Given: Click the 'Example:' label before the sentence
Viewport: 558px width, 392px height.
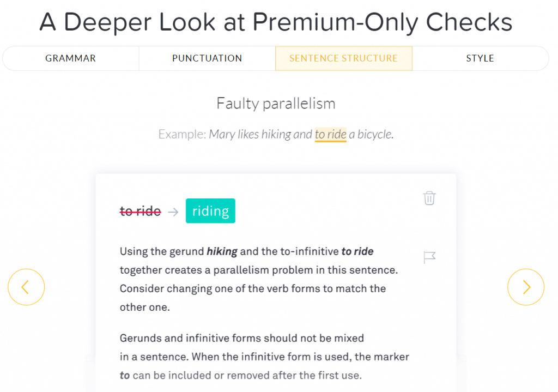Looking at the screenshot, I should (182, 134).
